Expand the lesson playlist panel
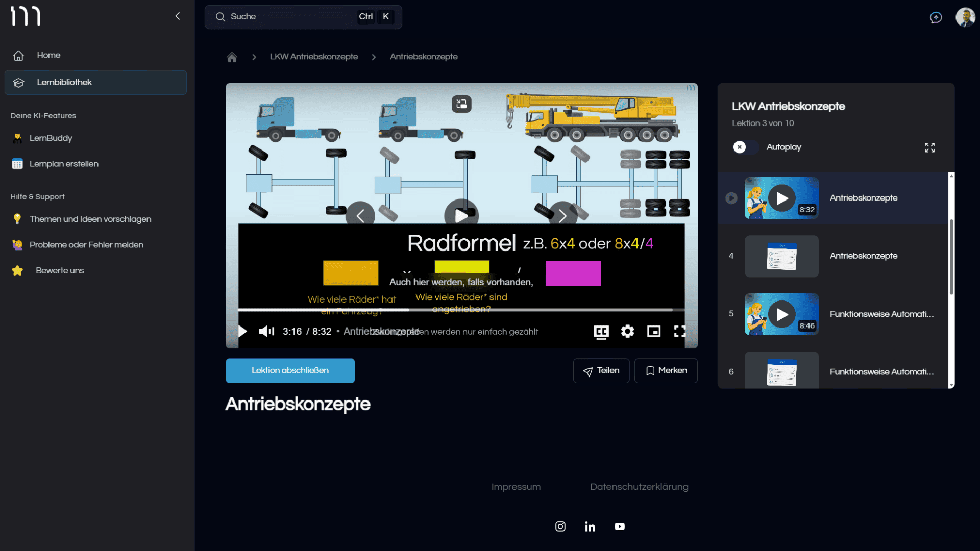The height and width of the screenshot is (551, 980). (929, 147)
